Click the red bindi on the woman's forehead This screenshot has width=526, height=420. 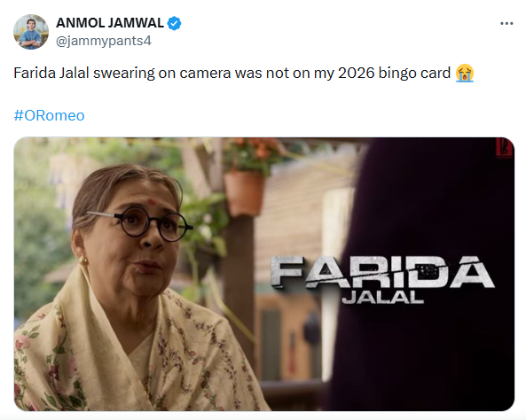click(x=152, y=202)
